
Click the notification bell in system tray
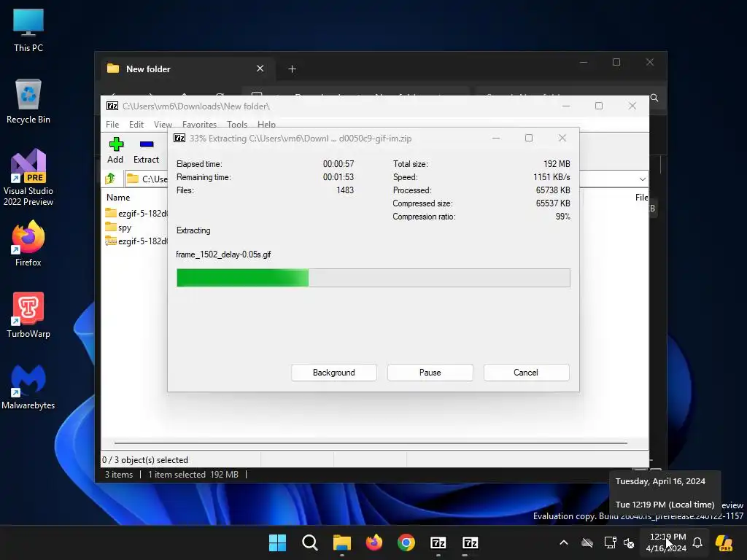(x=697, y=542)
